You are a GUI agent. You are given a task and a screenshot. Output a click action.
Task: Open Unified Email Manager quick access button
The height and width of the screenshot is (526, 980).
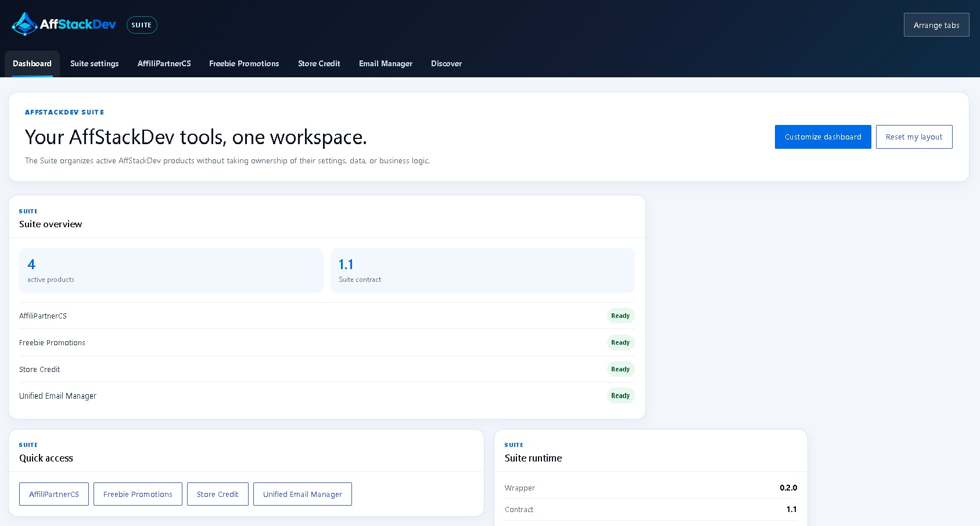coord(303,494)
